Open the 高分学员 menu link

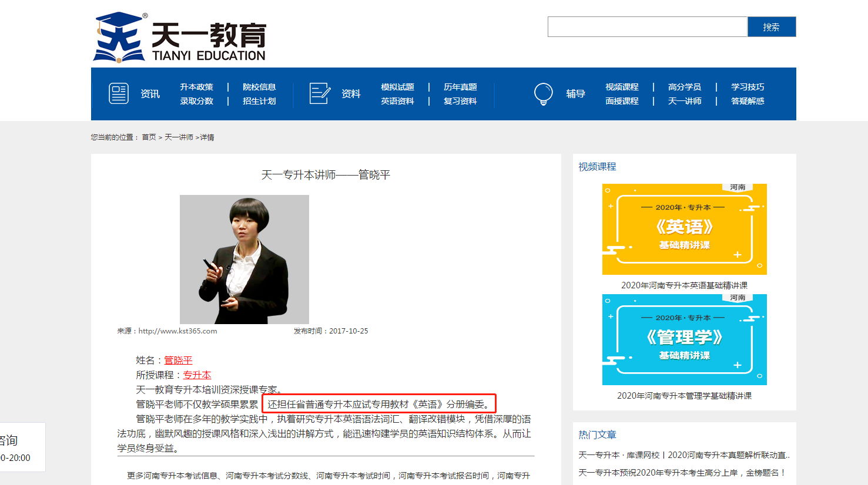click(685, 87)
